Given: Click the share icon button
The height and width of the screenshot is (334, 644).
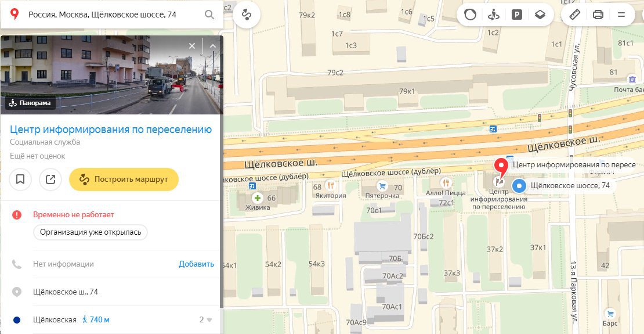Looking at the screenshot, I should [50, 179].
